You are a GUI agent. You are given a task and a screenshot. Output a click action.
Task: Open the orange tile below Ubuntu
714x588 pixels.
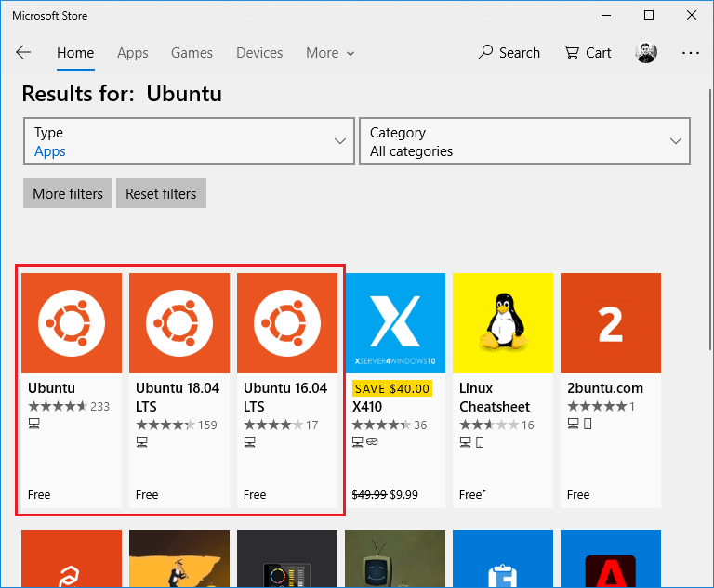coord(72,559)
